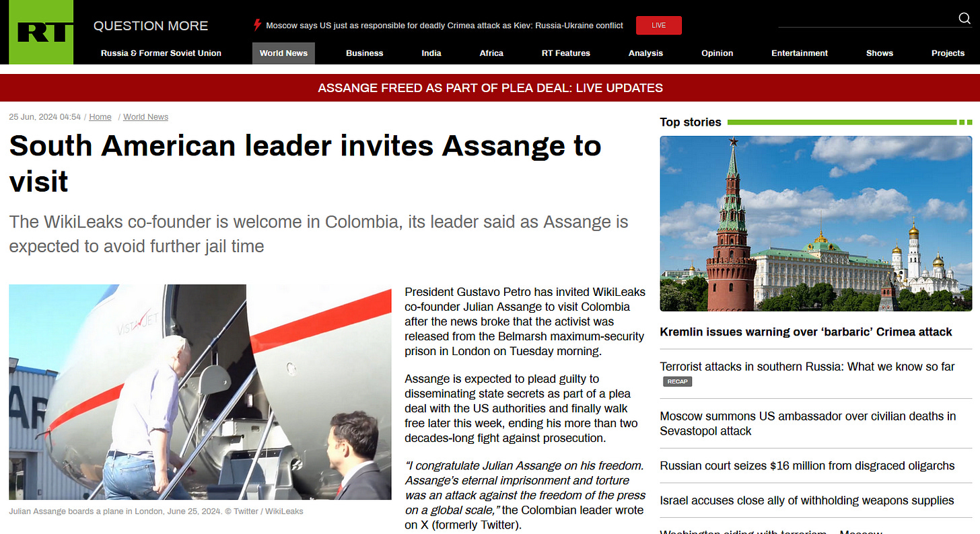Viewport: 980px width, 534px height.
Task: Click the RECAP badge under terrorist attacks story
Action: (677, 381)
